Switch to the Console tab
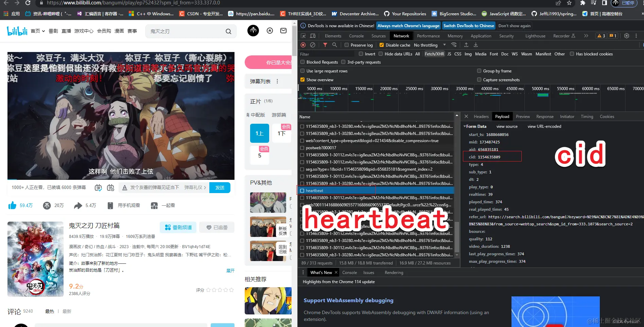Image resolution: width=644 pixels, height=327 pixels. 356,36
